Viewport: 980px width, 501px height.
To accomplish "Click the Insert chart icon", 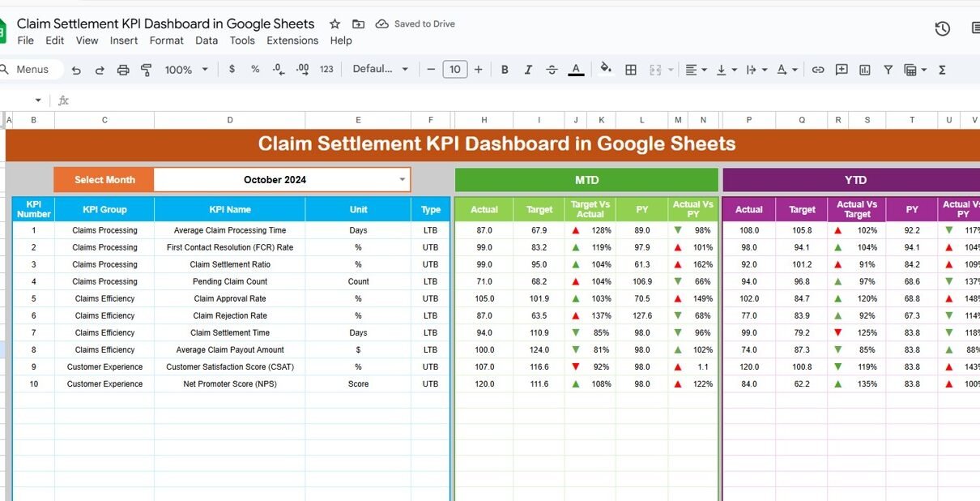I will [865, 70].
